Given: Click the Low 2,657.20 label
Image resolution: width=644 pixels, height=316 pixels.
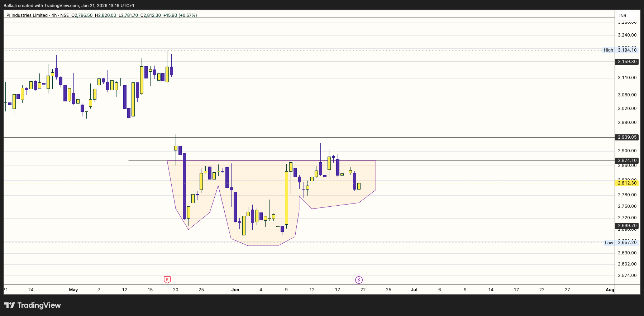Looking at the screenshot, I should coord(621,243).
